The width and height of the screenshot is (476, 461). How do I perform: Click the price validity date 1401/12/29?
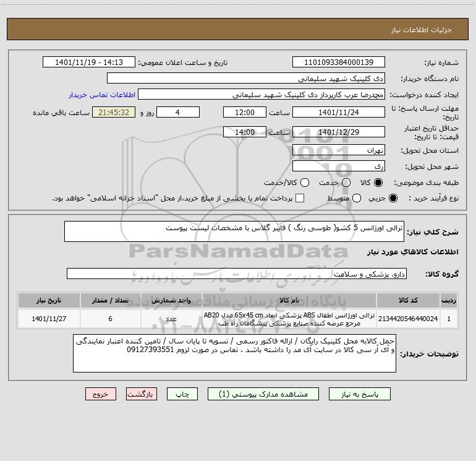pos(339,132)
